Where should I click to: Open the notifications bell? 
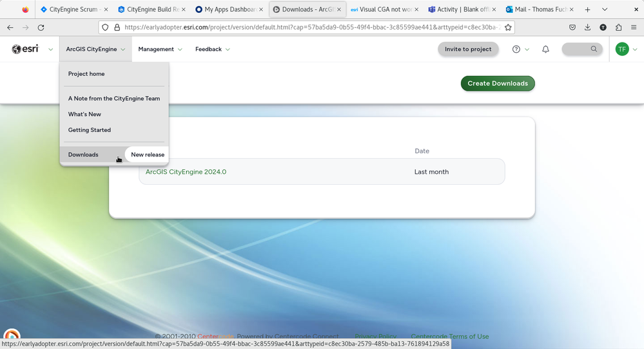point(545,49)
